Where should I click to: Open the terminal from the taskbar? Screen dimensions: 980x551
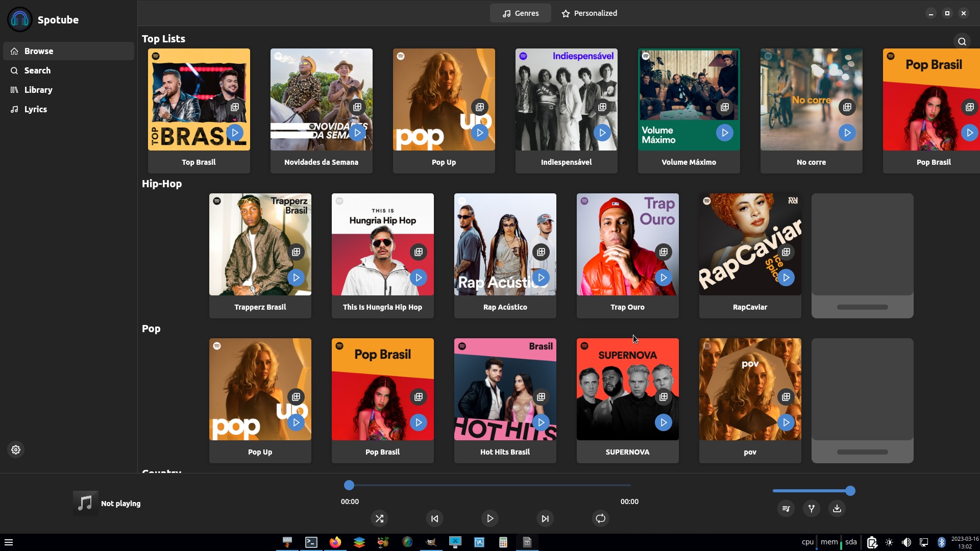point(311,542)
